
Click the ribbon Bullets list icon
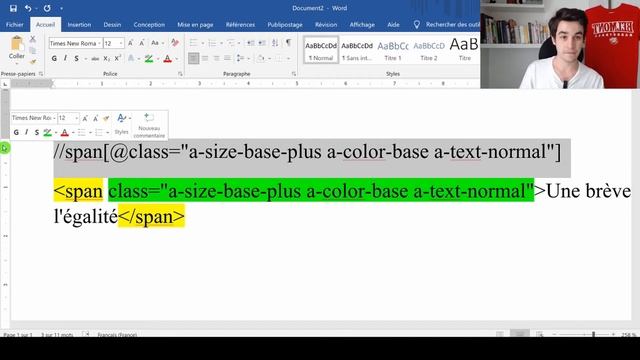pos(193,43)
